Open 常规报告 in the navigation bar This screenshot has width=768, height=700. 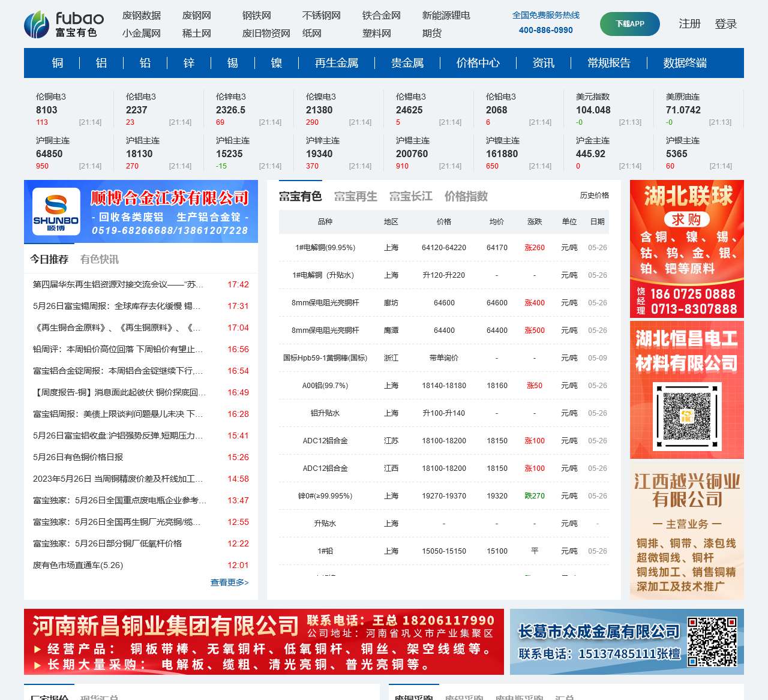coord(609,63)
